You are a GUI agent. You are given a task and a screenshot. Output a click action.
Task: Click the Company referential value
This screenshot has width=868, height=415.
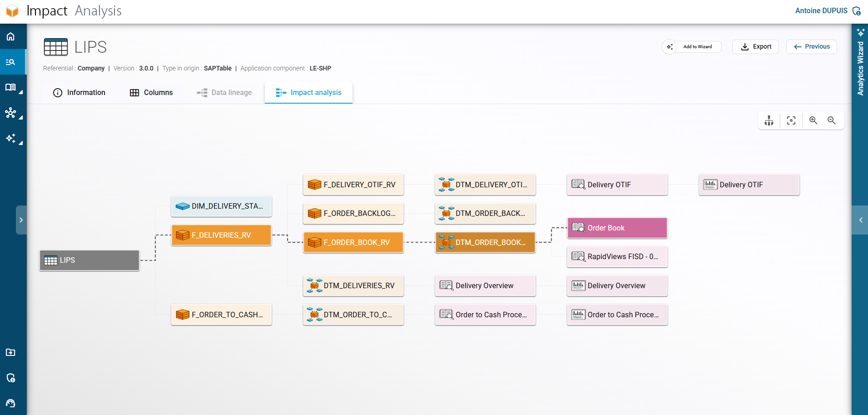(x=91, y=68)
